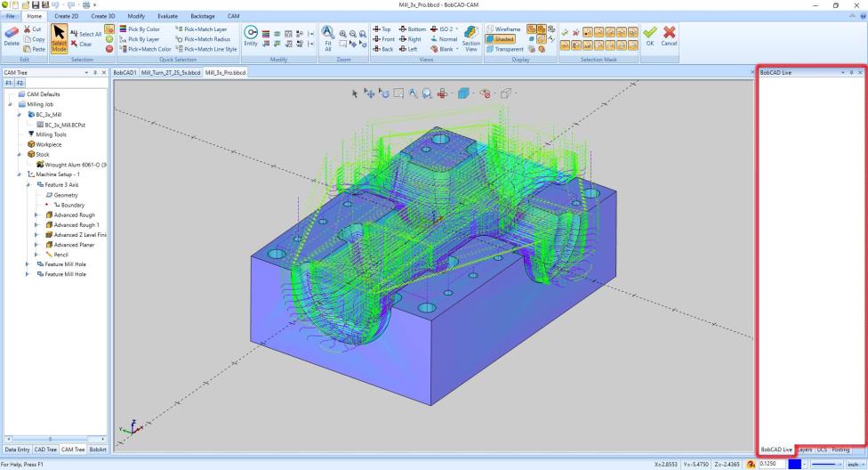Screen dimensions: 868x470
Task: Open the Create 3D ribbon tab
Action: pos(103,16)
